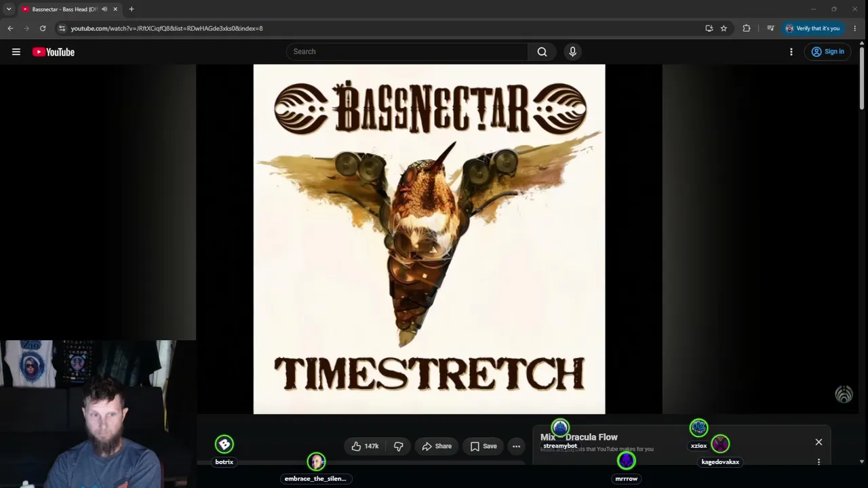Viewport: 868px width, 488px height.
Task: Close the Bassnectar browser tab
Action: pyautogui.click(x=115, y=9)
